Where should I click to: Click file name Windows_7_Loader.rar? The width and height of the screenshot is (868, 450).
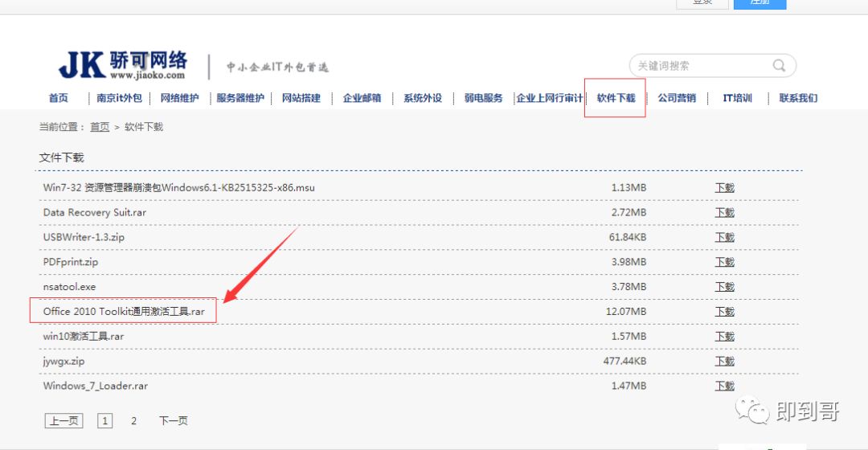click(95, 386)
